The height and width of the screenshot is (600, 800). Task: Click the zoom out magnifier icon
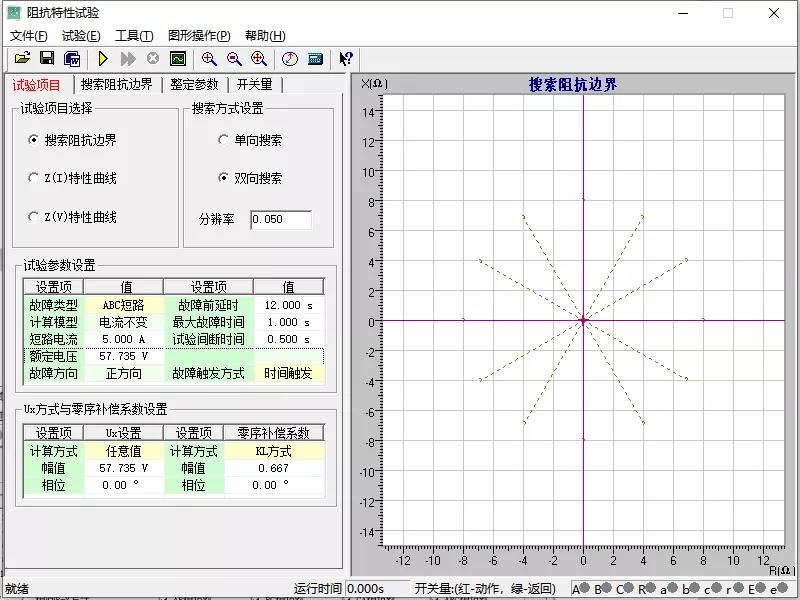234,59
